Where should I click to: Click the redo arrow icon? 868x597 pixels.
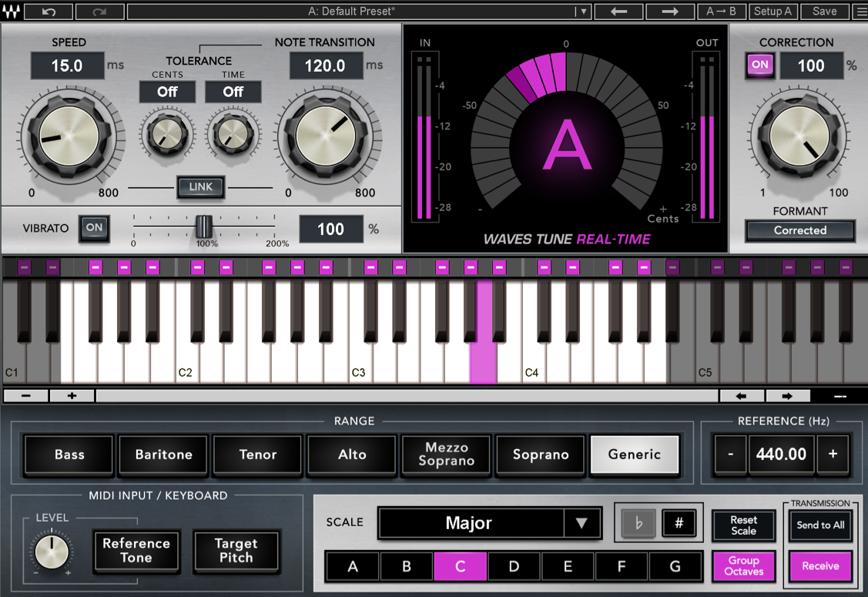pyautogui.click(x=99, y=11)
